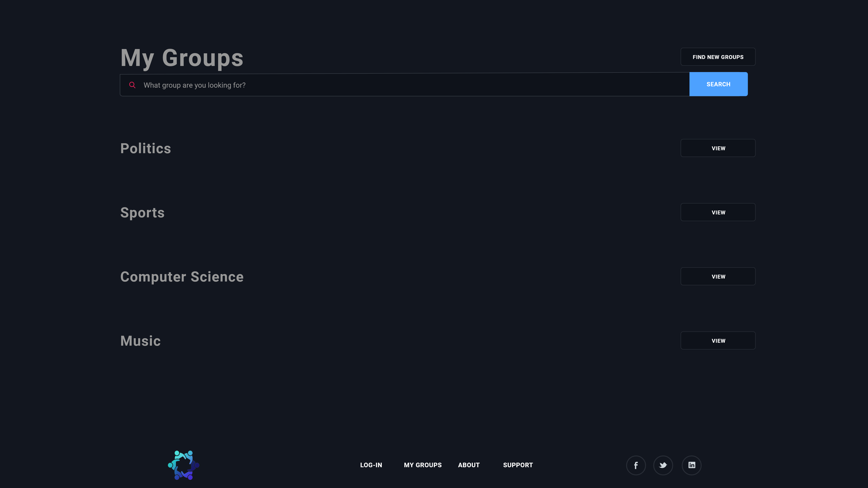This screenshot has width=868, height=488.
Task: View the Sports group
Action: 718,212
